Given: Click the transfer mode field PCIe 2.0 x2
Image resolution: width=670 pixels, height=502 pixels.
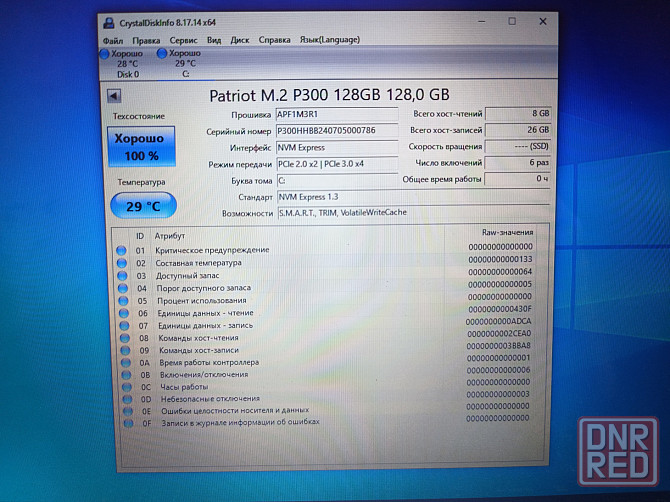Looking at the screenshot, I should [337, 164].
